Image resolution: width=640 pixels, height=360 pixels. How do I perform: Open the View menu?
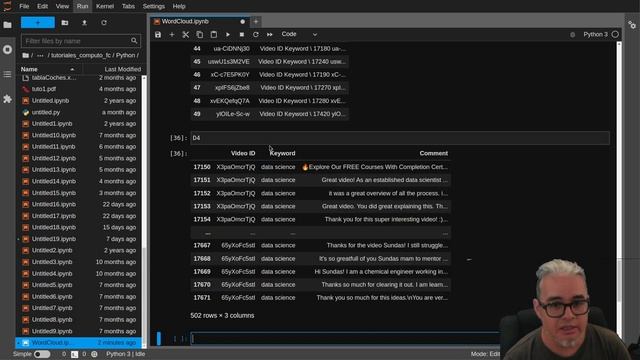[x=62, y=6]
